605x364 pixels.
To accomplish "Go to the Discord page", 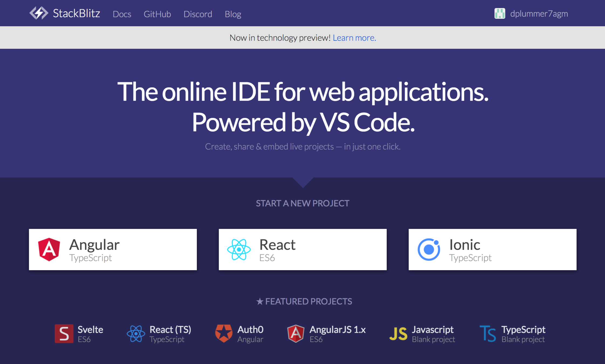I will coord(198,14).
